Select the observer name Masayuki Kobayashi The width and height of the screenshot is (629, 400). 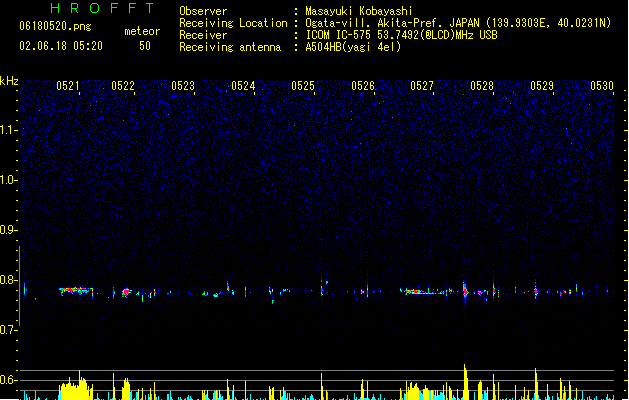point(359,11)
